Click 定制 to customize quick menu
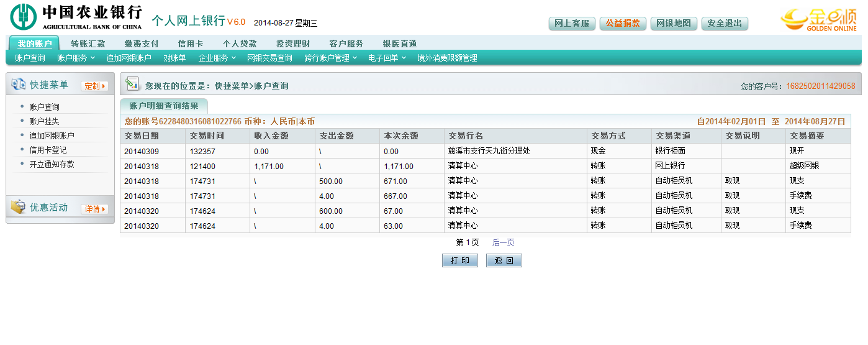The width and height of the screenshot is (868, 345). [94, 86]
